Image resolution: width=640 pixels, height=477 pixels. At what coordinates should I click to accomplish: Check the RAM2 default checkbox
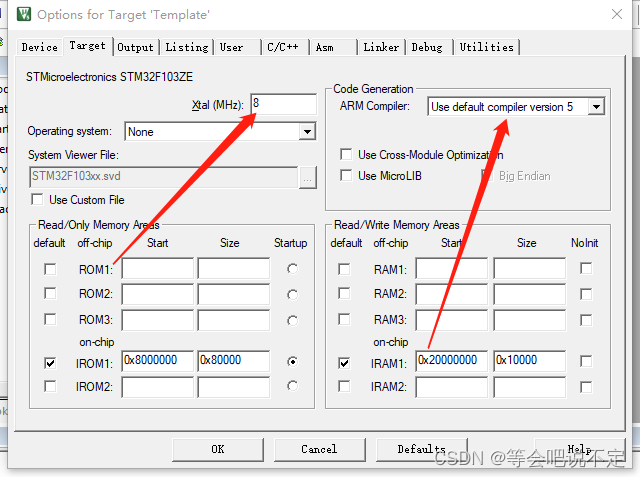click(x=344, y=293)
